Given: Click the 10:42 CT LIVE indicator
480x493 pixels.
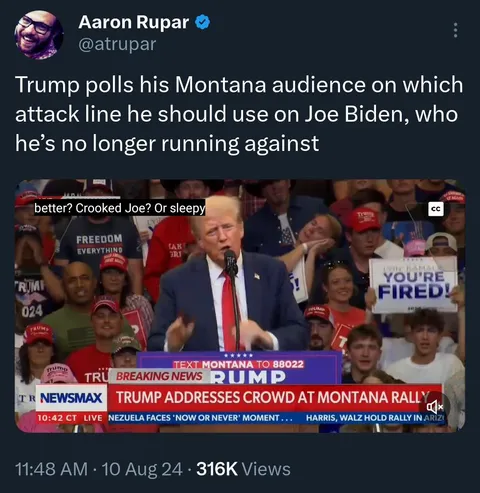Looking at the screenshot, I should pyautogui.click(x=70, y=418).
